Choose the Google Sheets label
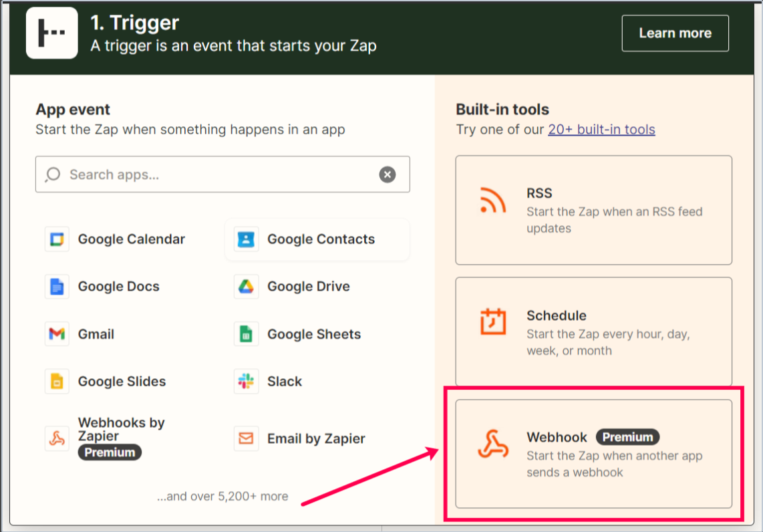Screen dimensions: 763x532 tap(314, 334)
